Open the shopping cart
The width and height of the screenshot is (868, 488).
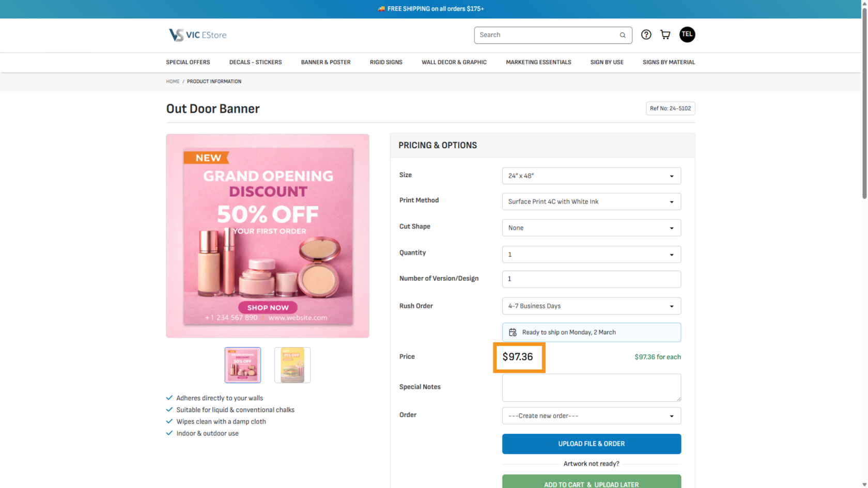click(665, 35)
